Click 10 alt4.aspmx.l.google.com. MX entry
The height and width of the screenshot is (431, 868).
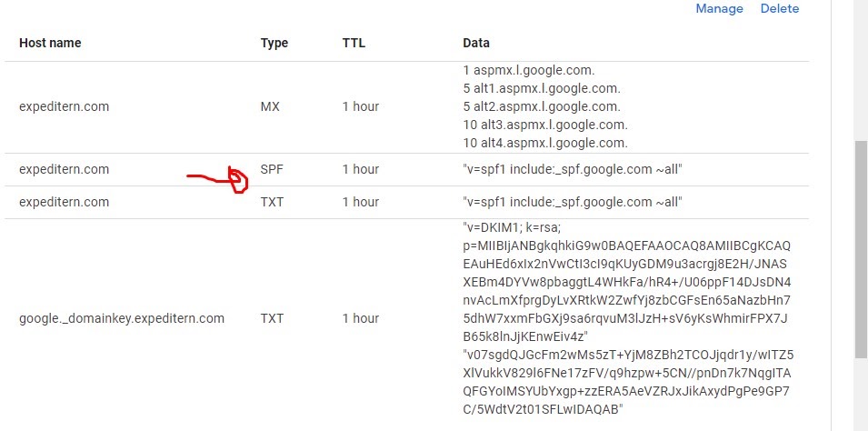[545, 143]
